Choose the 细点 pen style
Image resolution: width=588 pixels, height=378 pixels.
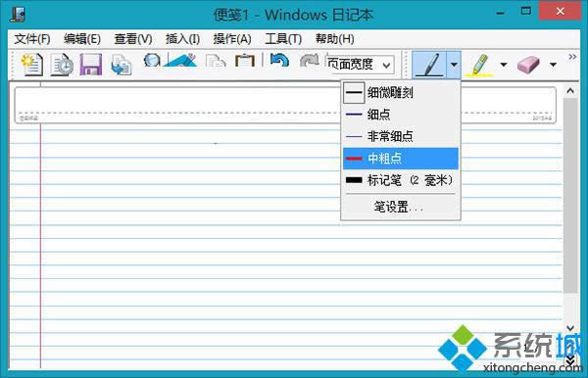click(401, 115)
